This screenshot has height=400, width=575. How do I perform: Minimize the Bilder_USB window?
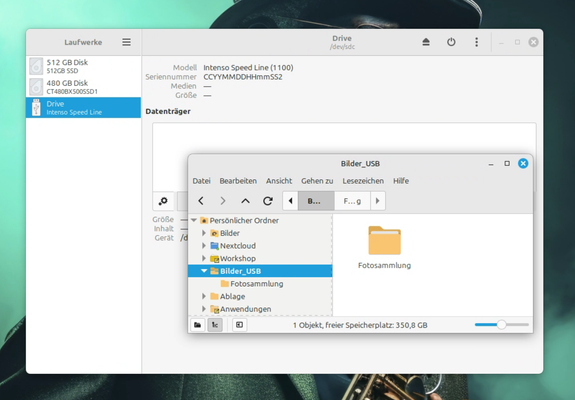(x=491, y=164)
